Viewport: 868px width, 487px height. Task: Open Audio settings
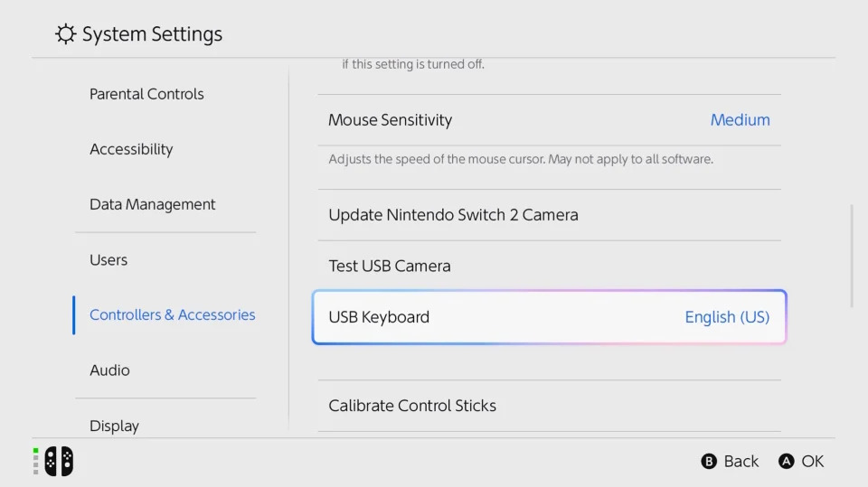(109, 370)
